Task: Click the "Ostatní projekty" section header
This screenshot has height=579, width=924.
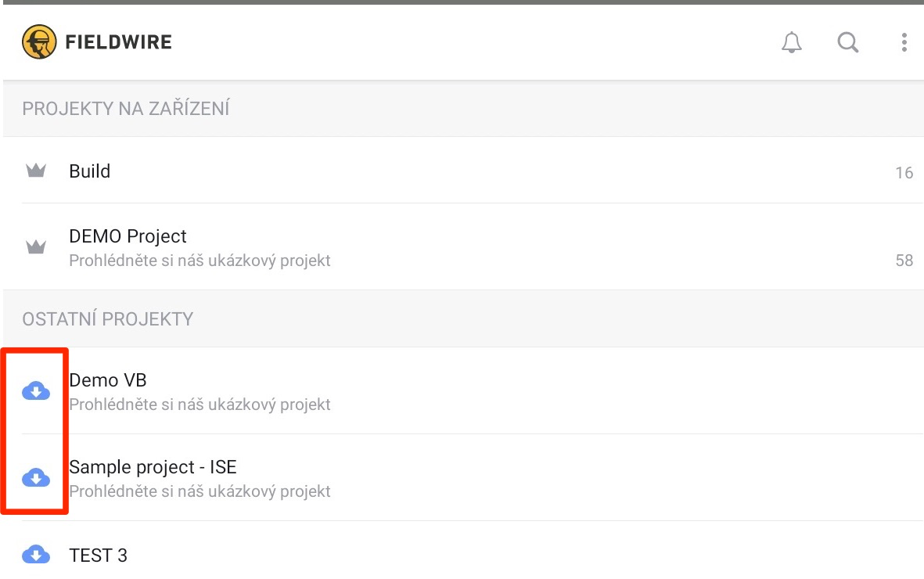Action: pos(108,319)
